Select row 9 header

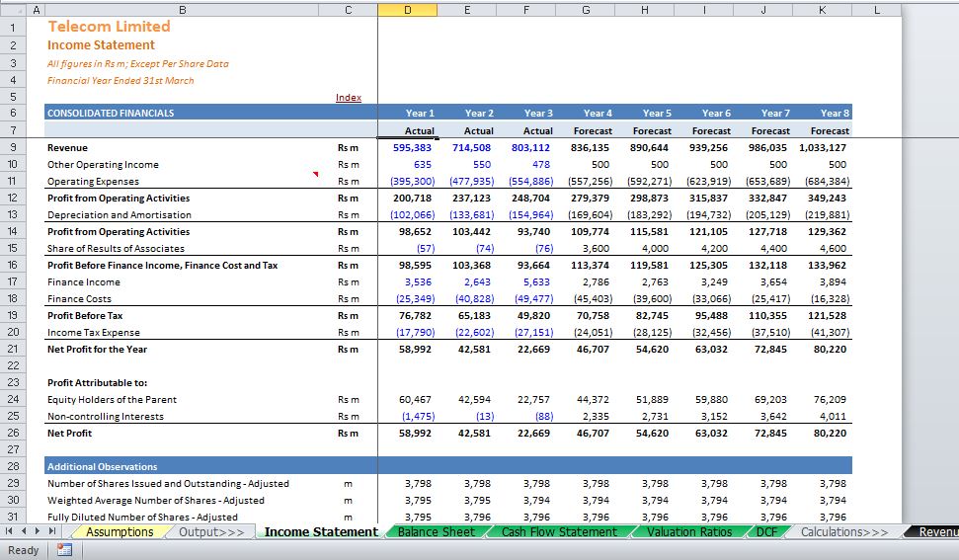[x=14, y=147]
